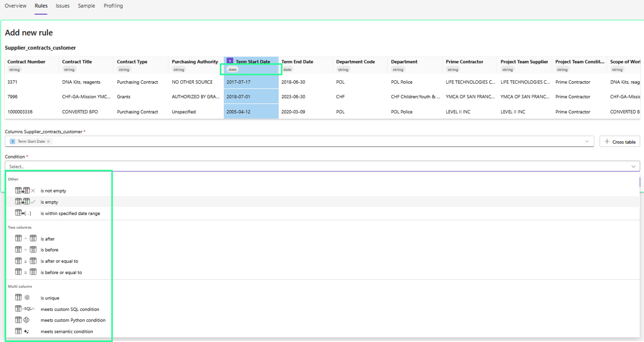Click the custom Python condition icon
Image resolution: width=644 pixels, height=342 pixels.
(26, 320)
